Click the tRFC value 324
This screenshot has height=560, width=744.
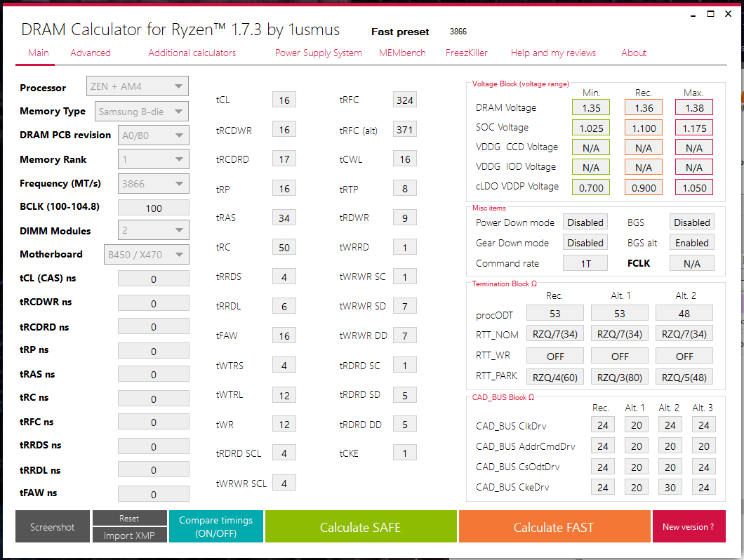405,100
